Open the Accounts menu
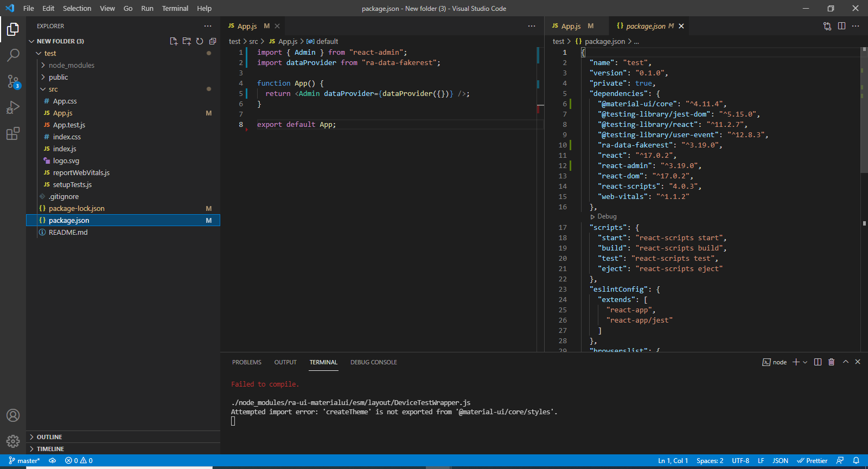This screenshot has height=469, width=868. (13, 415)
